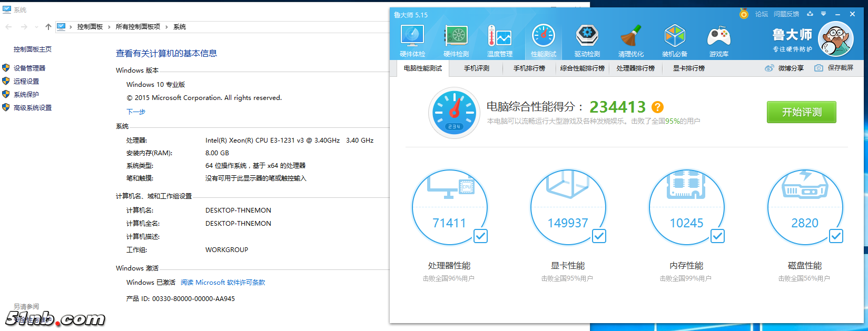The image size is (868, 331).
Task: Select the 驱动检测 driver detection icon
Action: coord(587,41)
